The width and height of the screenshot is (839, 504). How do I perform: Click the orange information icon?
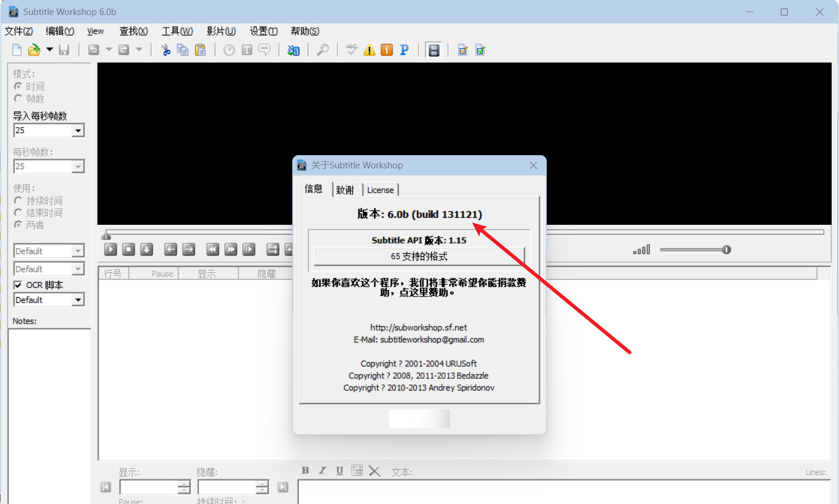point(387,50)
